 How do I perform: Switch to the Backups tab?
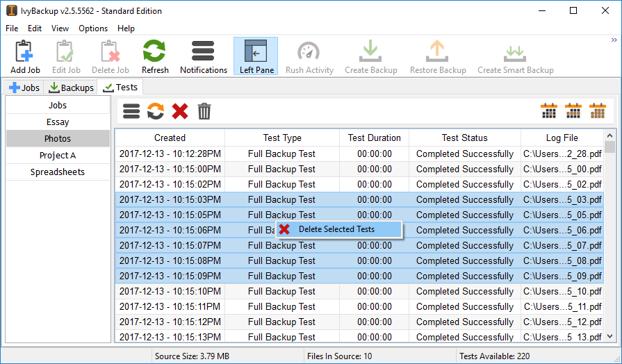pos(71,88)
